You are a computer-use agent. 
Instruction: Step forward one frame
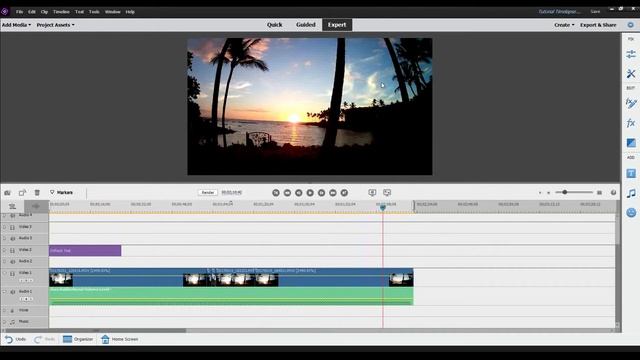coord(322,193)
